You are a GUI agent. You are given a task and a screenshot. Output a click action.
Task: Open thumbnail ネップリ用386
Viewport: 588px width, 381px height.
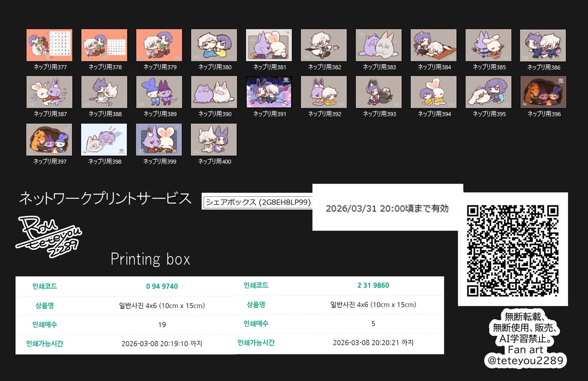tap(543, 45)
